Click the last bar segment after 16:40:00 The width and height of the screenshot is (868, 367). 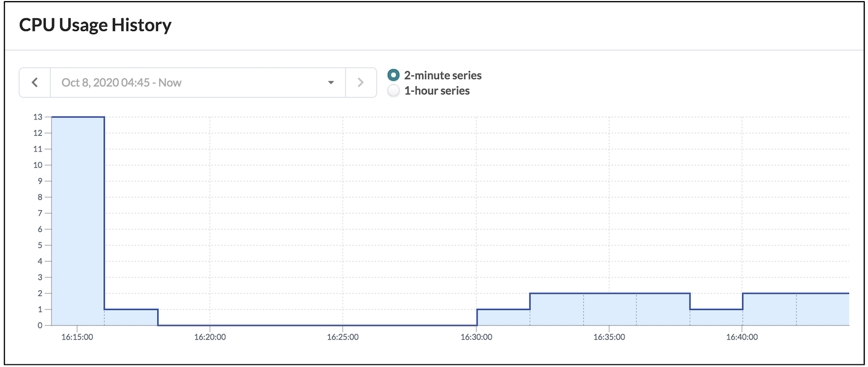click(822, 309)
